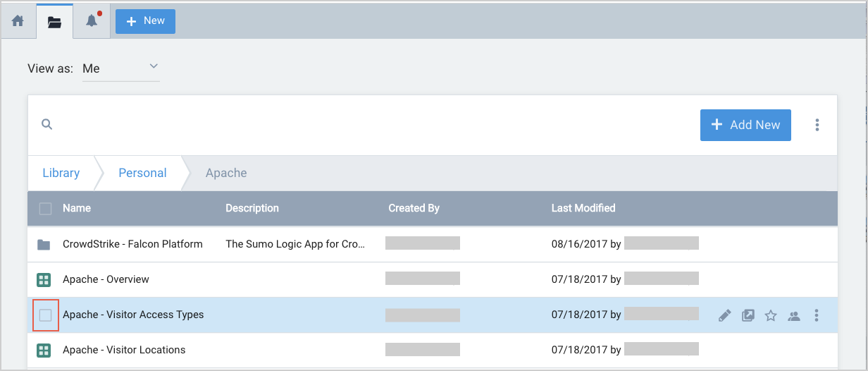Select the Apache - Visitor Locations dashboard icon
This screenshot has height=371, width=868.
tap(44, 351)
